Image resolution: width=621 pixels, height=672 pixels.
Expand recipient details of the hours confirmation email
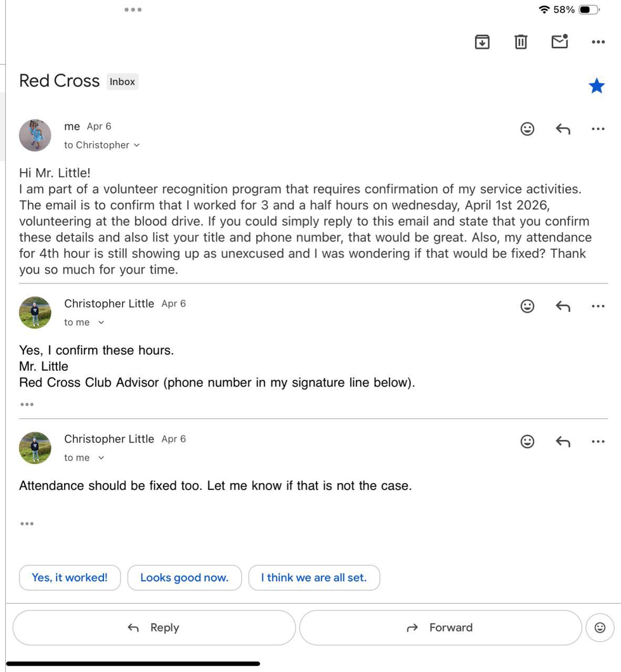(x=101, y=323)
